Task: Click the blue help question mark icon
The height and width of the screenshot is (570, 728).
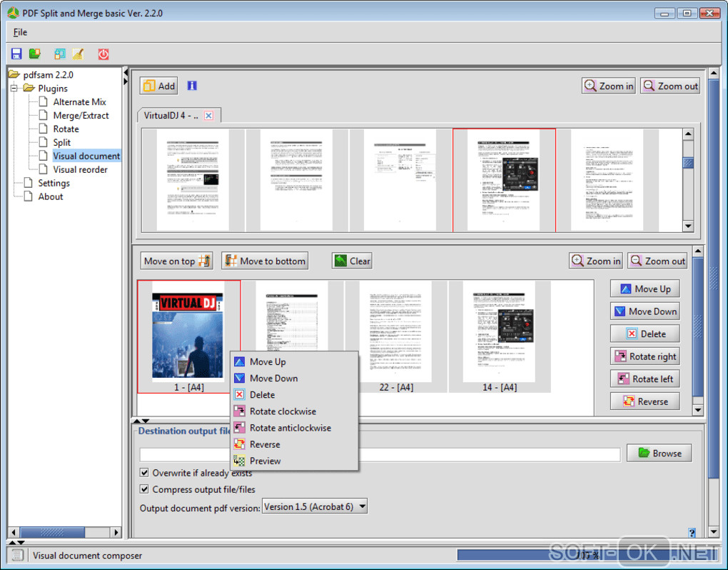Action: pyautogui.click(x=692, y=532)
